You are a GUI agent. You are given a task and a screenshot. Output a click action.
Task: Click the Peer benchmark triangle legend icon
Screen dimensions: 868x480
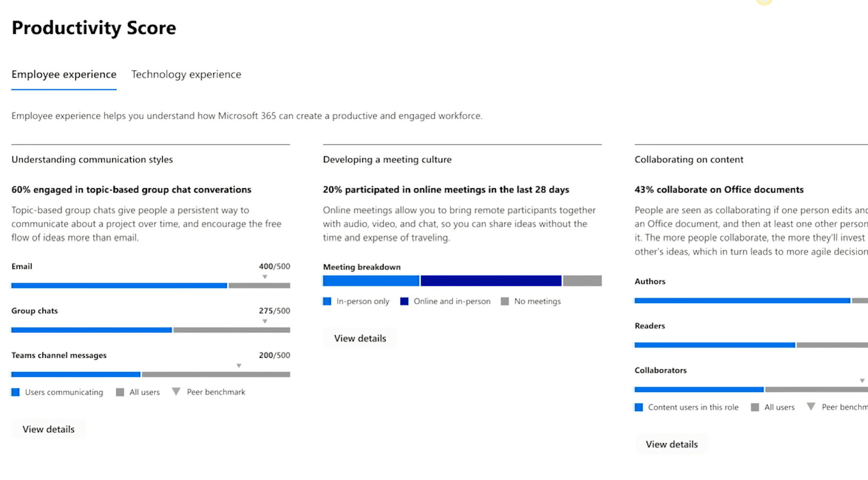[176, 392]
